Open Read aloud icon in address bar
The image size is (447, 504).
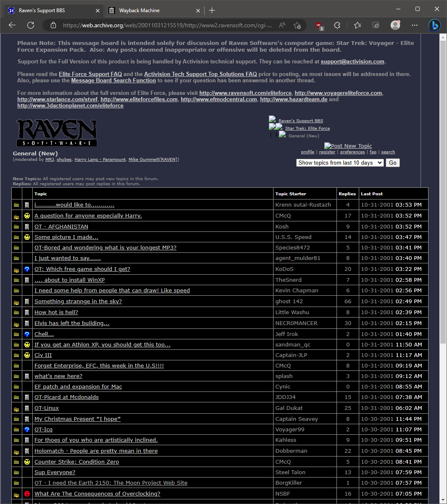282,25
